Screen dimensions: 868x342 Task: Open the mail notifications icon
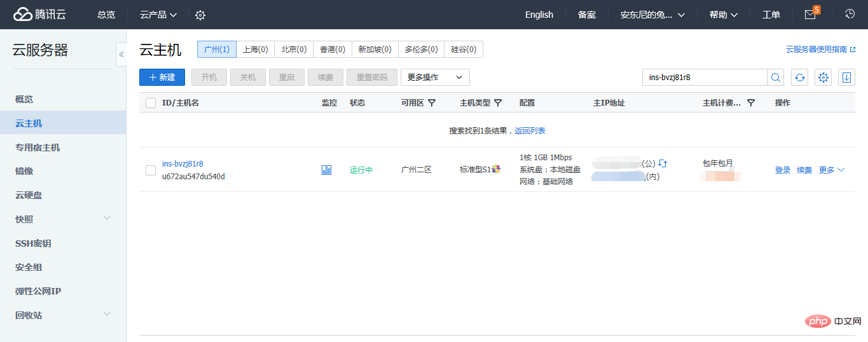click(810, 15)
